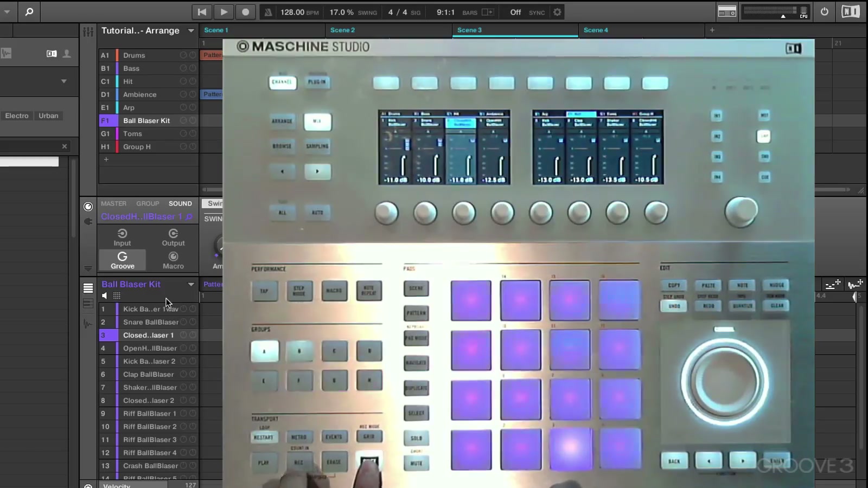Select the Arp group row
The image size is (868, 488).
coord(149,107)
